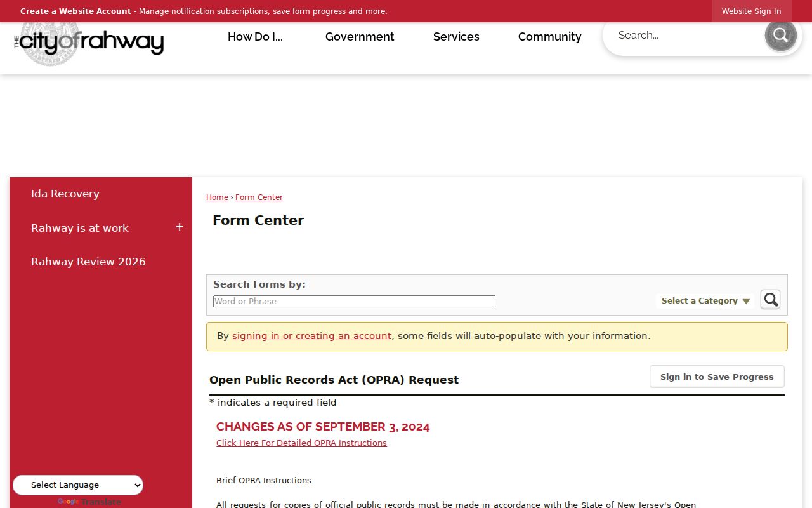The width and height of the screenshot is (812, 508).
Task: Click the Website Sign In button
Action: coord(751,11)
